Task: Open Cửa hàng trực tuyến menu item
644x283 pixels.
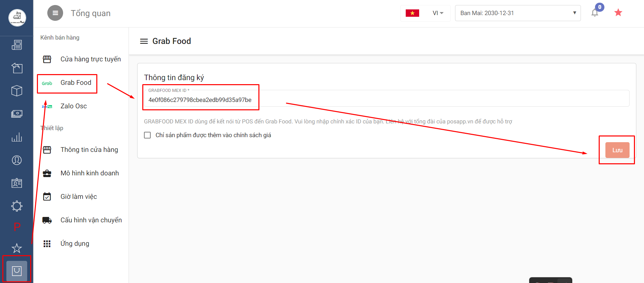Action: coord(90,59)
